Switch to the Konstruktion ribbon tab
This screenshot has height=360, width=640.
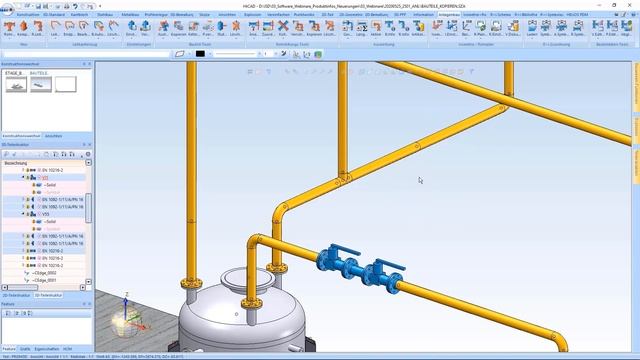(28, 15)
